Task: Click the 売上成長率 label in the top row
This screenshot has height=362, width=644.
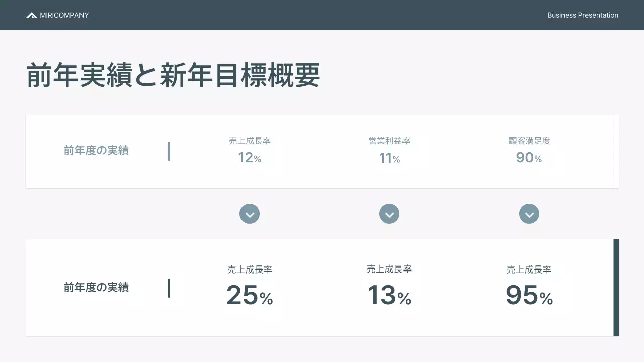Action: coord(250,141)
